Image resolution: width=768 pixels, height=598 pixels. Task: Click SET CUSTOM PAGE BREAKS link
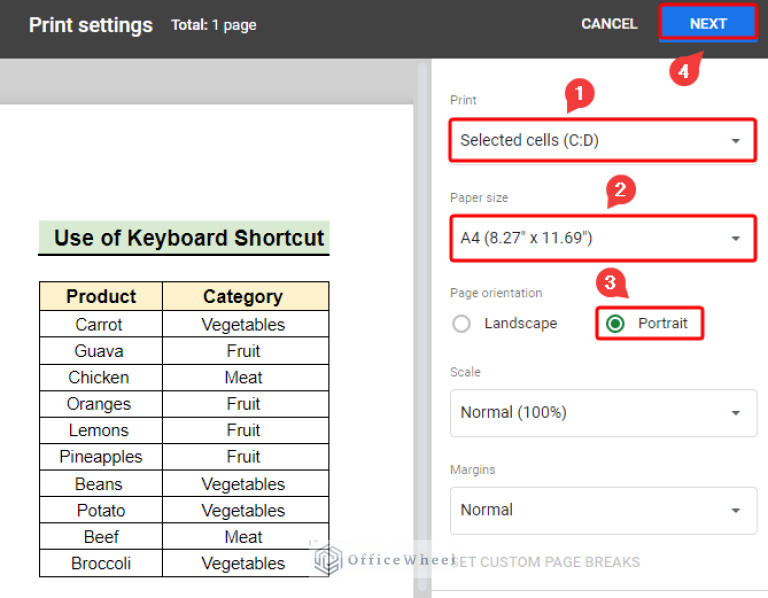pos(546,562)
